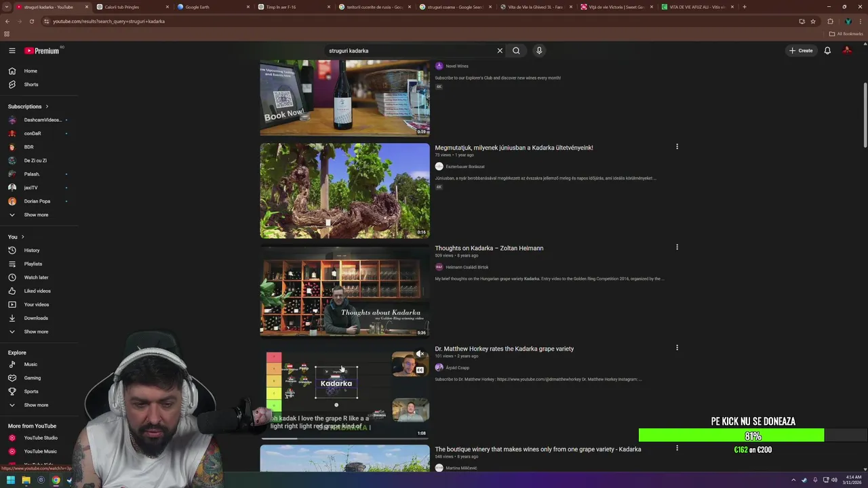Switch to Google Earth tab
The width and height of the screenshot is (868, 488).
pyautogui.click(x=212, y=7)
